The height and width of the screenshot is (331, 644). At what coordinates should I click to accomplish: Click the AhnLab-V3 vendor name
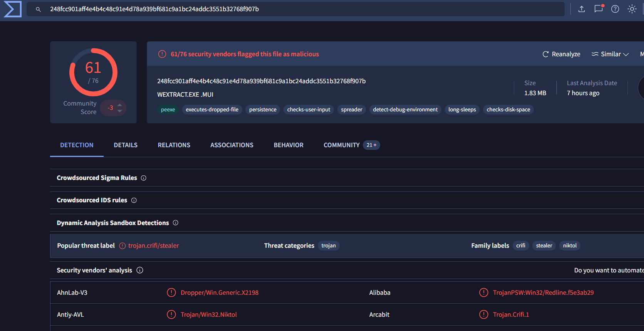coord(72,293)
